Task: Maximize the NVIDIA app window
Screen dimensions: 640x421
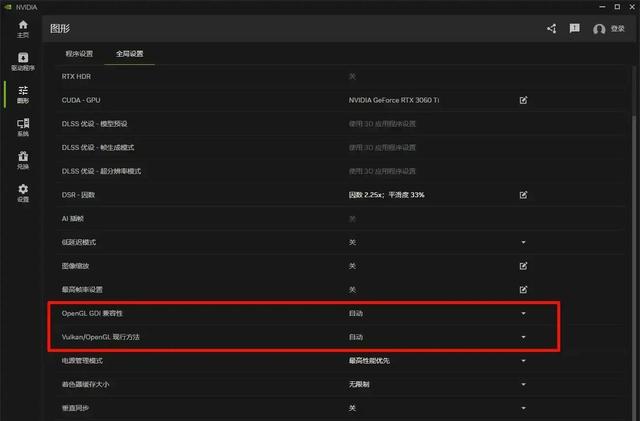Action: (617, 7)
